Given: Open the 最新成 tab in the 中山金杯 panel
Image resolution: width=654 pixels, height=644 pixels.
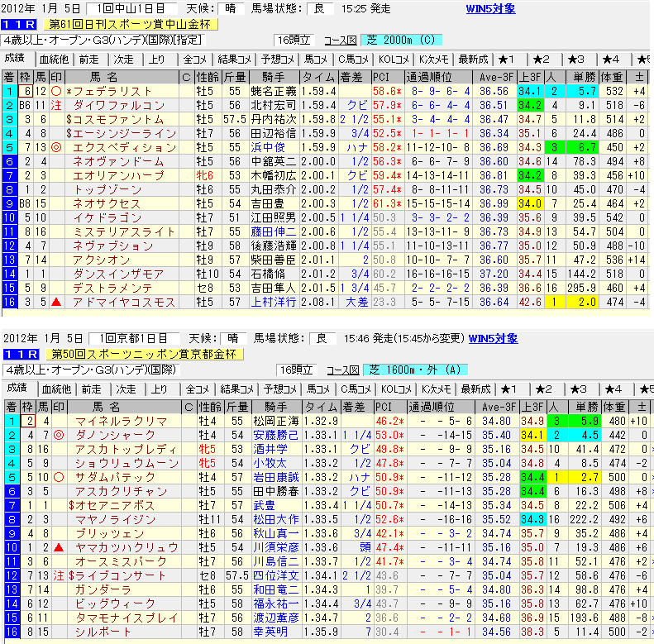Looking at the screenshot, I should (x=473, y=60).
